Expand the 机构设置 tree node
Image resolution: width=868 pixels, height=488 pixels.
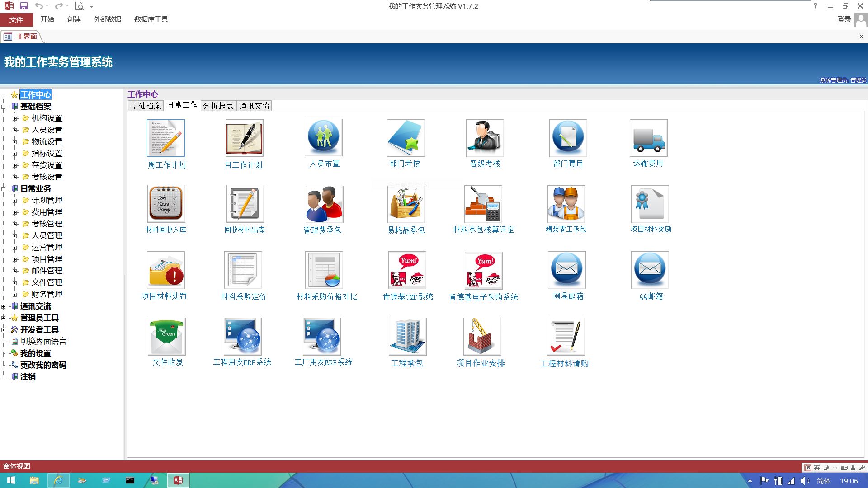14,118
